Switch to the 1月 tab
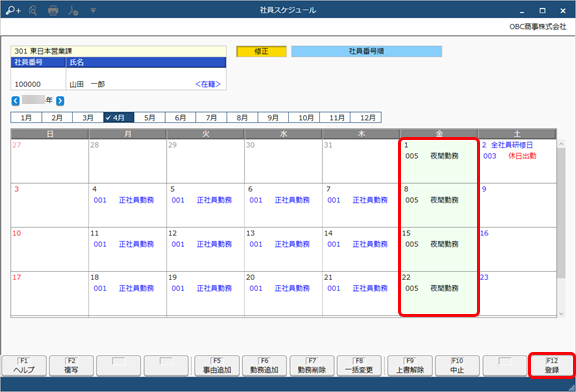576x392 pixels. 26,118
